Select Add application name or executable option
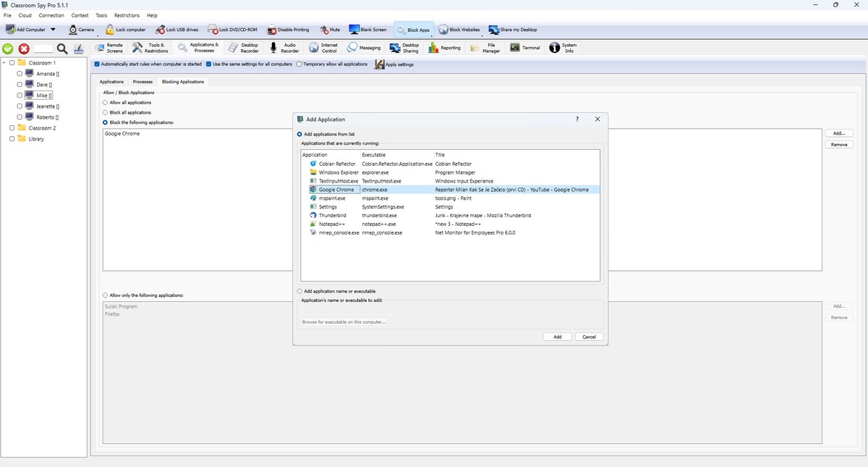This screenshot has width=868, height=467. point(299,291)
